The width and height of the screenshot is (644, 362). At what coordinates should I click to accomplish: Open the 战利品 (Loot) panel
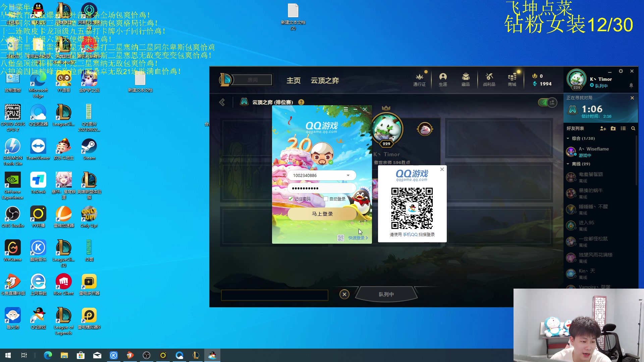pos(489,80)
